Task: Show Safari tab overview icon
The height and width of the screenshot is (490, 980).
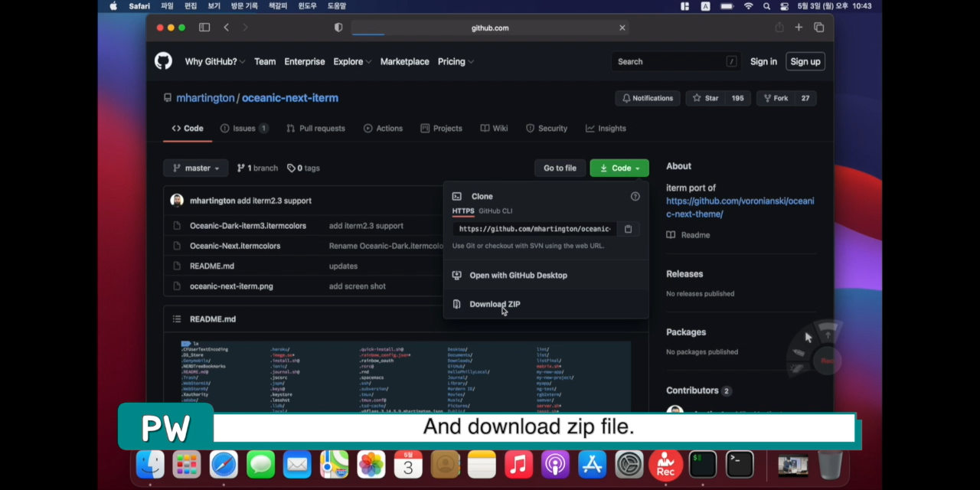Action: click(818, 28)
